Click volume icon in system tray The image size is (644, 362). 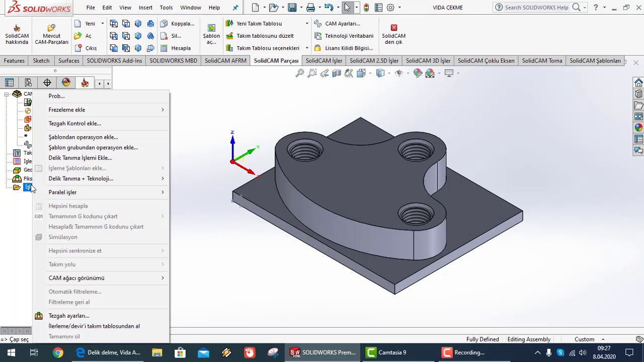582,352
